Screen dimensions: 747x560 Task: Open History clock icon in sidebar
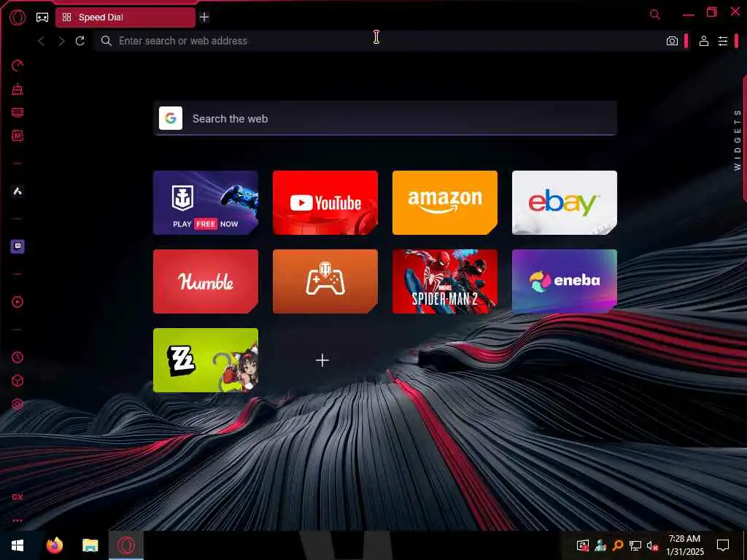pos(18,357)
